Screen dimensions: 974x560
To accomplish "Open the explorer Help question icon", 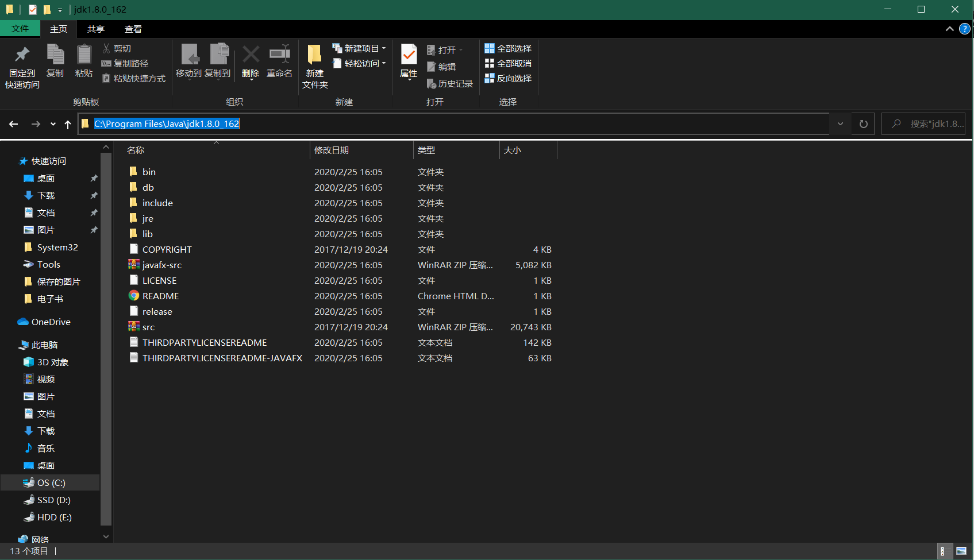I will tap(965, 29).
